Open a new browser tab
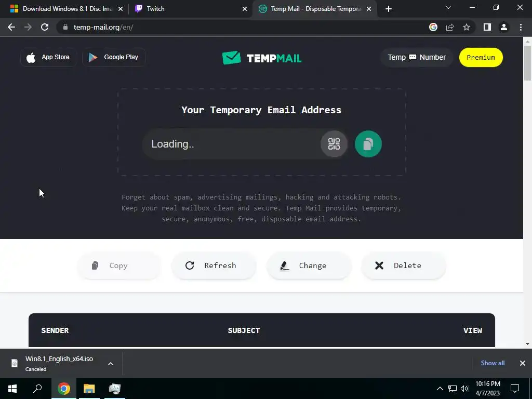 pyautogui.click(x=389, y=9)
